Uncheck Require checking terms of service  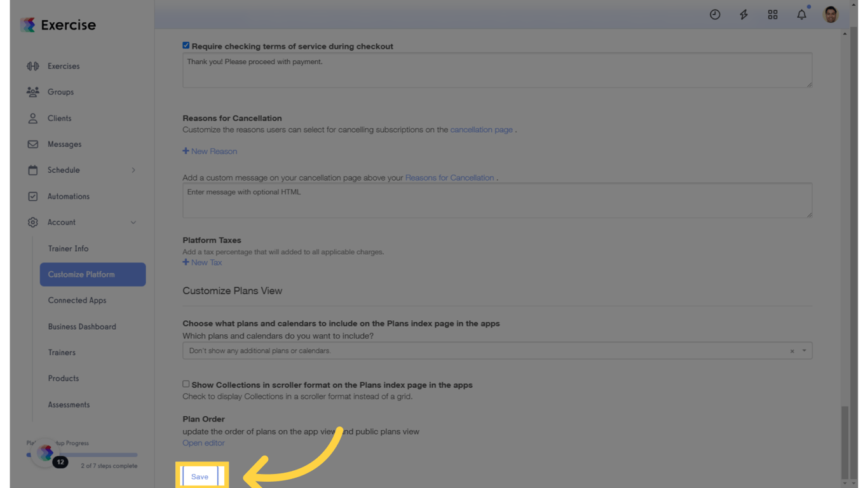pos(186,46)
